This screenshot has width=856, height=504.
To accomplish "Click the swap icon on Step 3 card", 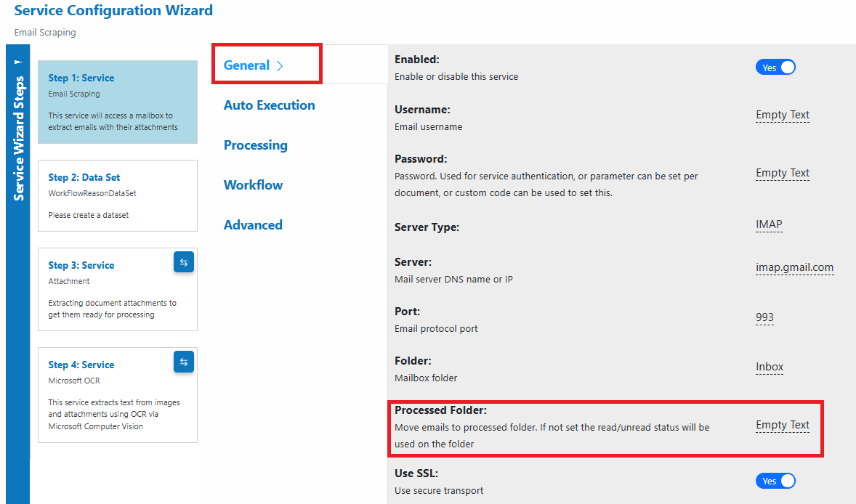I will (x=183, y=262).
